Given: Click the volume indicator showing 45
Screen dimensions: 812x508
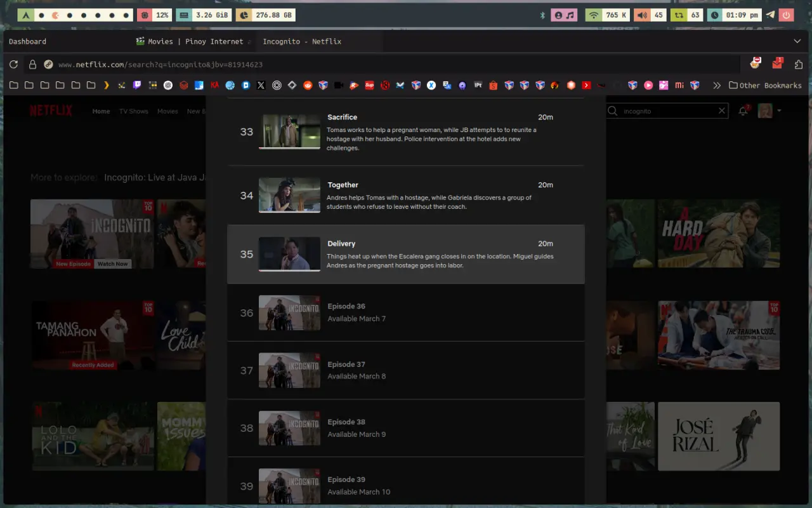Looking at the screenshot, I should tap(650, 15).
